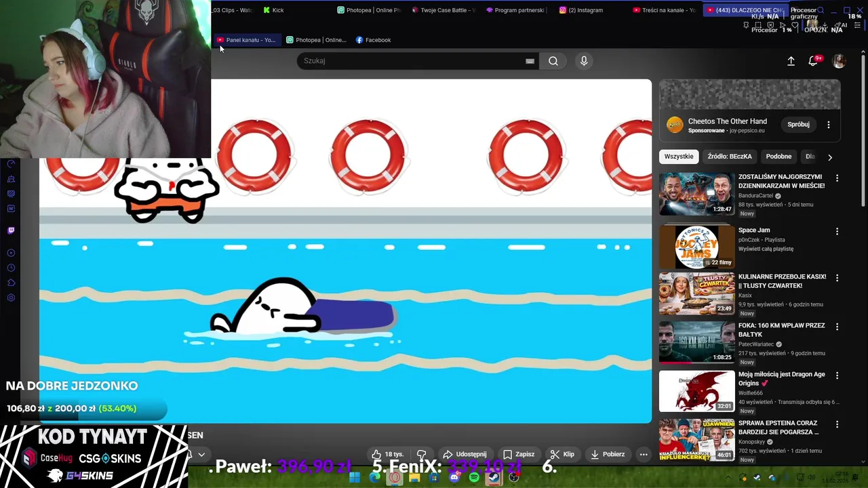Click the Udostępnij share button
The image size is (868, 488).
pos(465,454)
